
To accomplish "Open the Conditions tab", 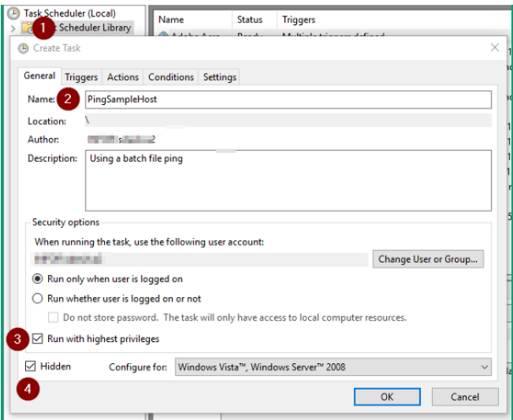I will coord(171,77).
